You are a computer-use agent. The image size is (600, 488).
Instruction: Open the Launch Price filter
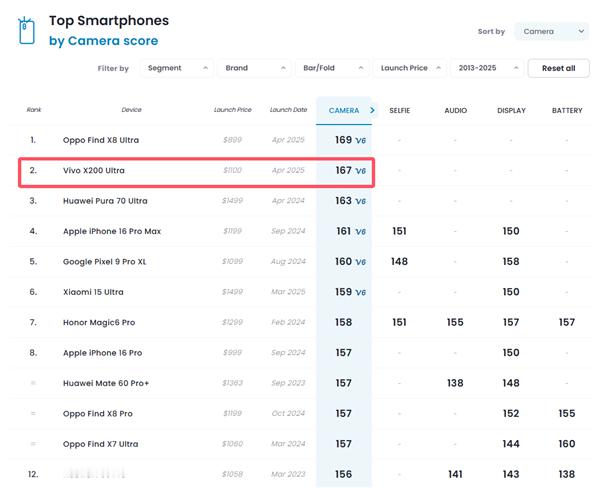410,68
